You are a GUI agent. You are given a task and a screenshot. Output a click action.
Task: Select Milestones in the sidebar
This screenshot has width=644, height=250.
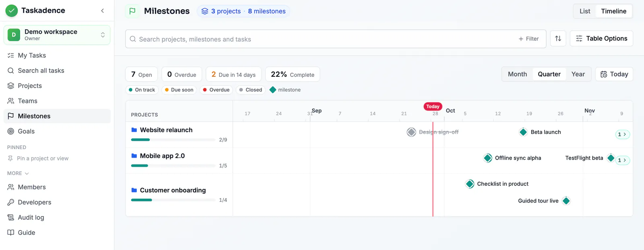[x=57, y=116]
